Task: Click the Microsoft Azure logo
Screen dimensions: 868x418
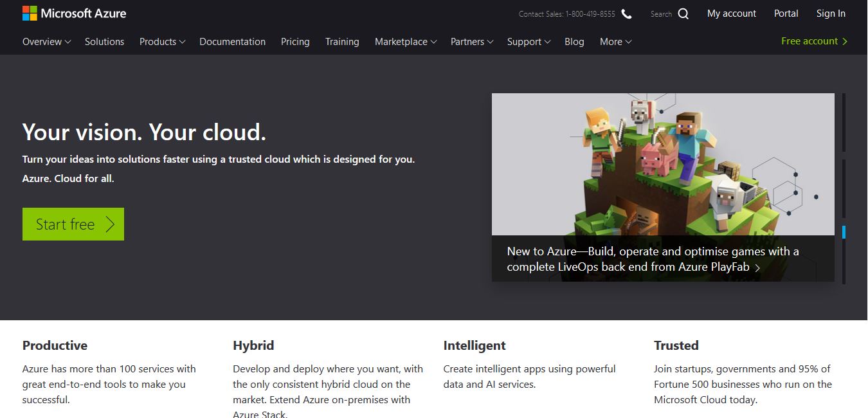Action: 74,14
